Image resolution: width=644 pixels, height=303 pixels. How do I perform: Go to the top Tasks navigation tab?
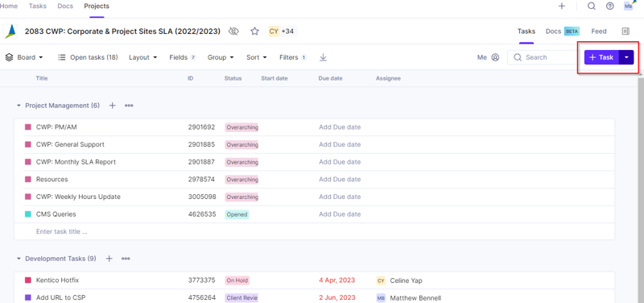click(37, 6)
